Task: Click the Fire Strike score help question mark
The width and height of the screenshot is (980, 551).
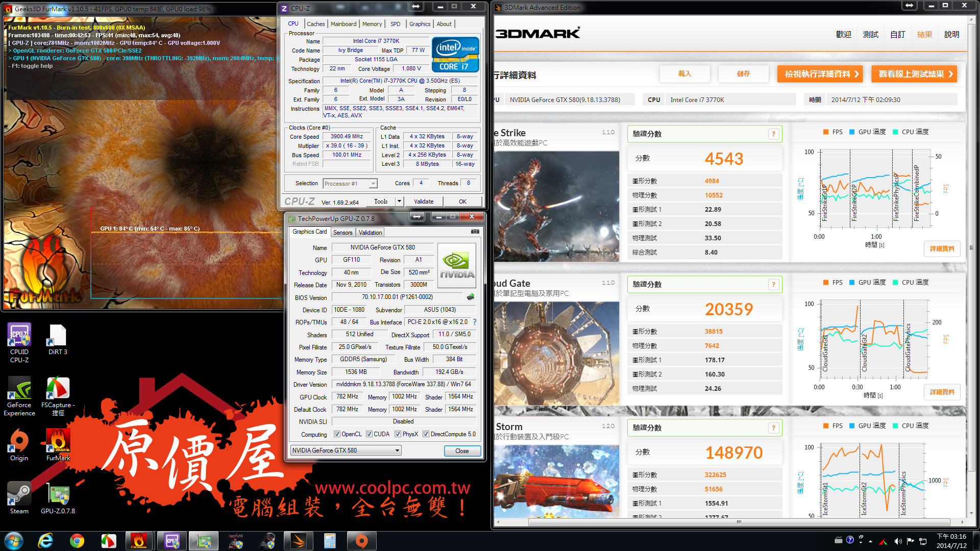Action: pyautogui.click(x=773, y=134)
